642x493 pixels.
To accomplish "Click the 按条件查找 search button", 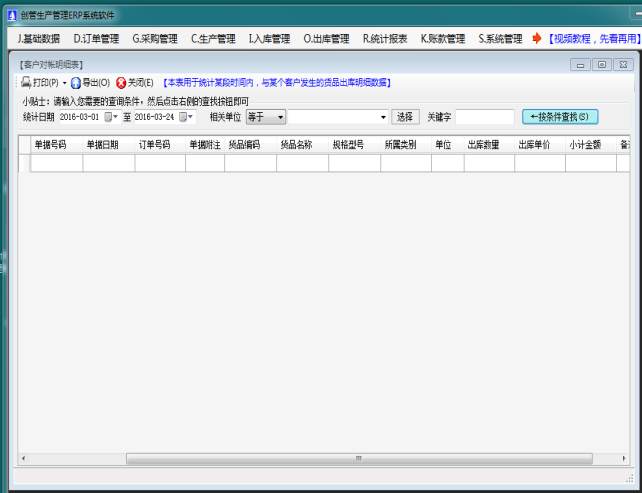I will coord(560,117).
